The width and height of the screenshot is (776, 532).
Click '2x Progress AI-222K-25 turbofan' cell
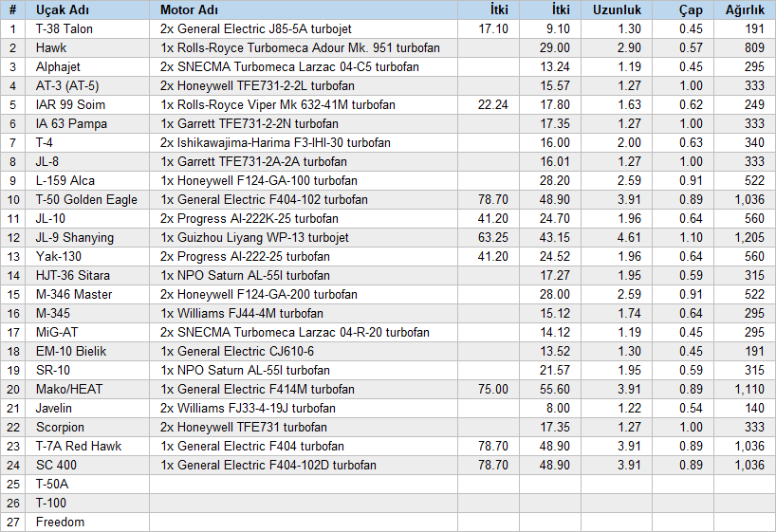(x=304, y=219)
